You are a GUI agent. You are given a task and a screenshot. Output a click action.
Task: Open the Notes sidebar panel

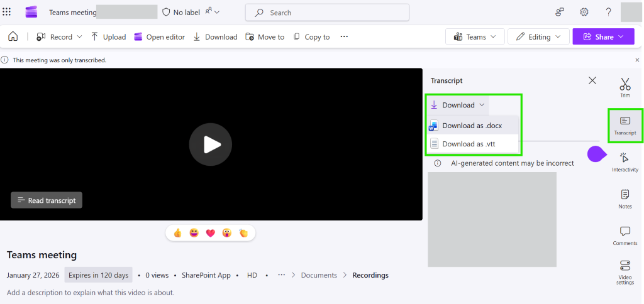tap(625, 199)
